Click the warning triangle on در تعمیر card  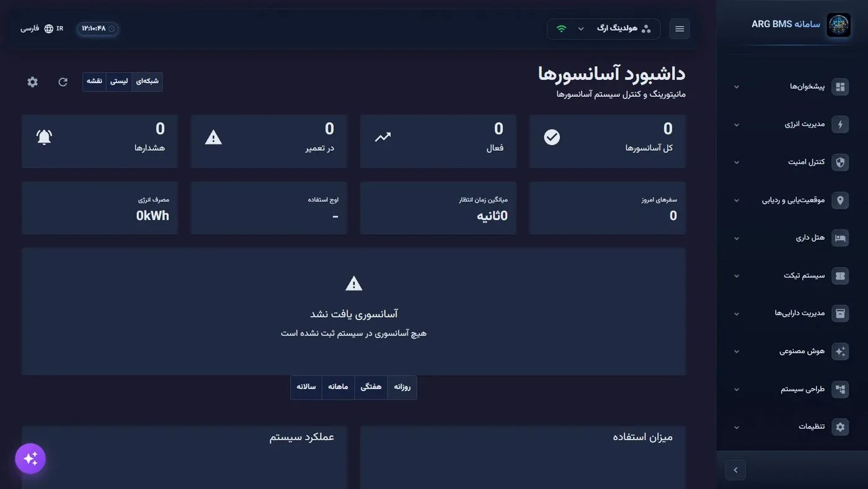[x=213, y=137]
